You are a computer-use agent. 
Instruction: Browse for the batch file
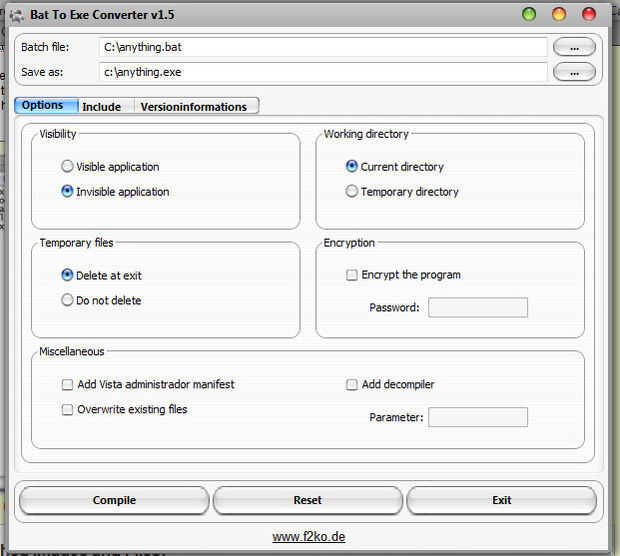coord(573,47)
